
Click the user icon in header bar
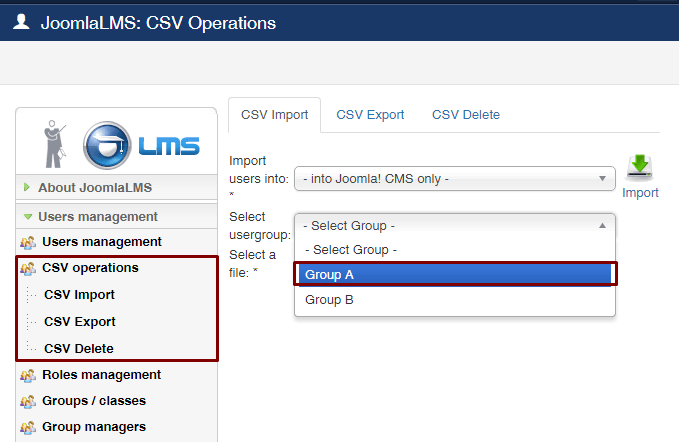pos(21,22)
